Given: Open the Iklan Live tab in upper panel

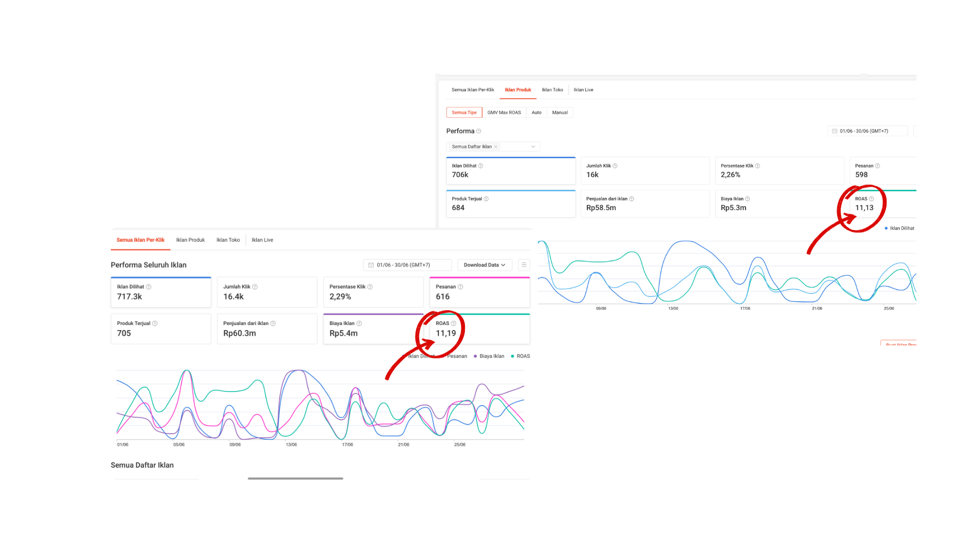Looking at the screenshot, I should click(583, 90).
